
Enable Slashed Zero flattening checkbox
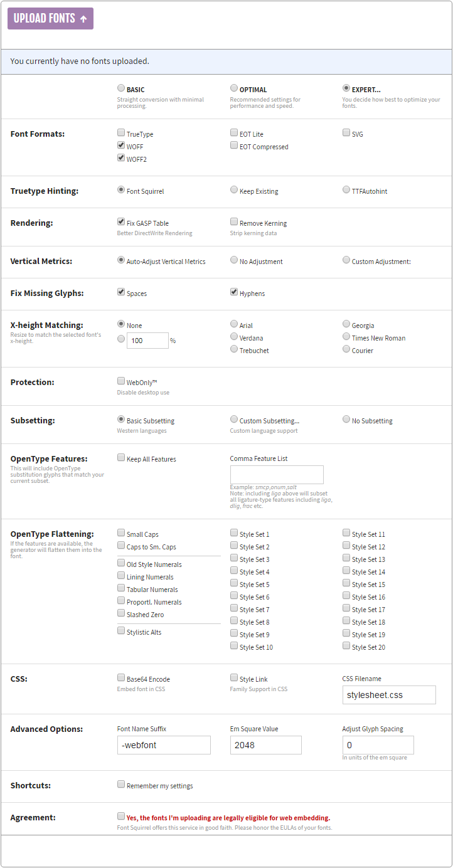point(121,613)
